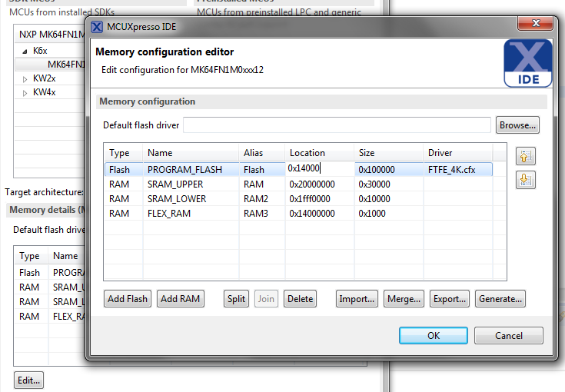565x392 pixels.
Task: Click the Export button
Action: point(450,299)
